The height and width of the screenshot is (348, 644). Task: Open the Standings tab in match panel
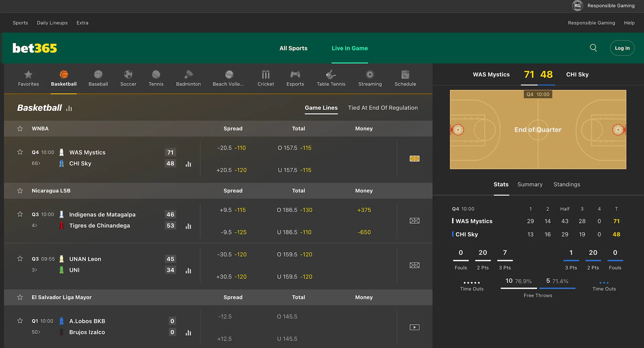[567, 185]
